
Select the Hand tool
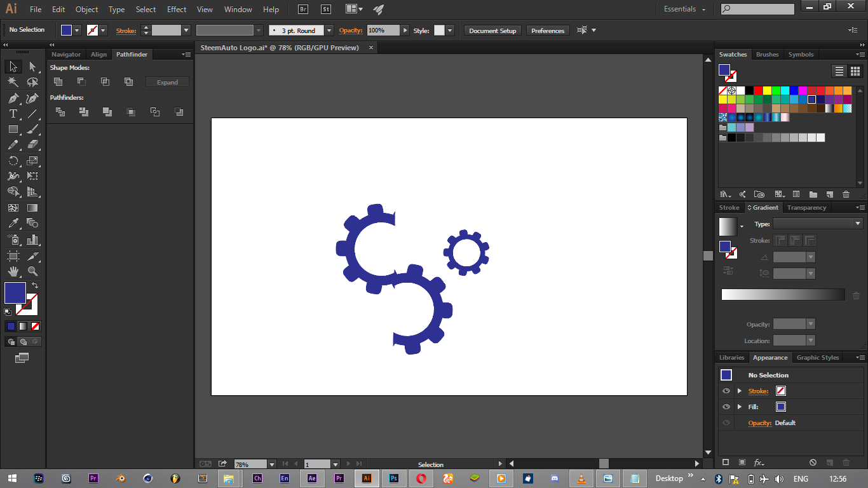click(x=13, y=271)
